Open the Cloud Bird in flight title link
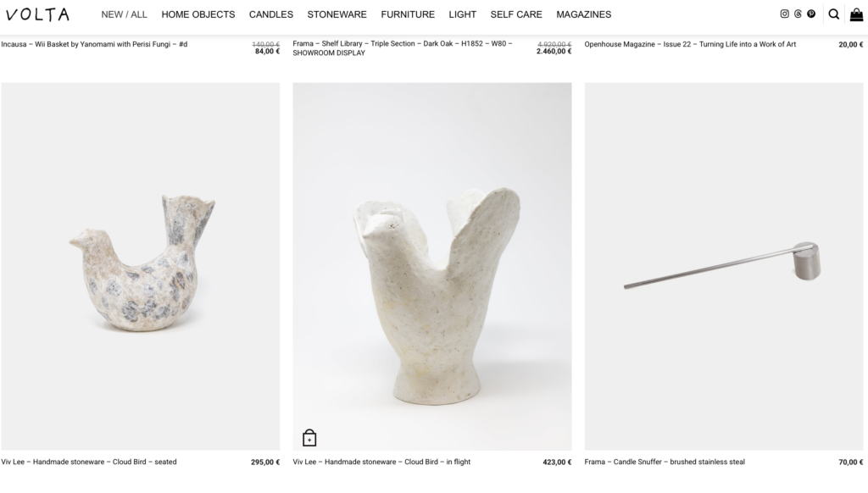 (381, 462)
